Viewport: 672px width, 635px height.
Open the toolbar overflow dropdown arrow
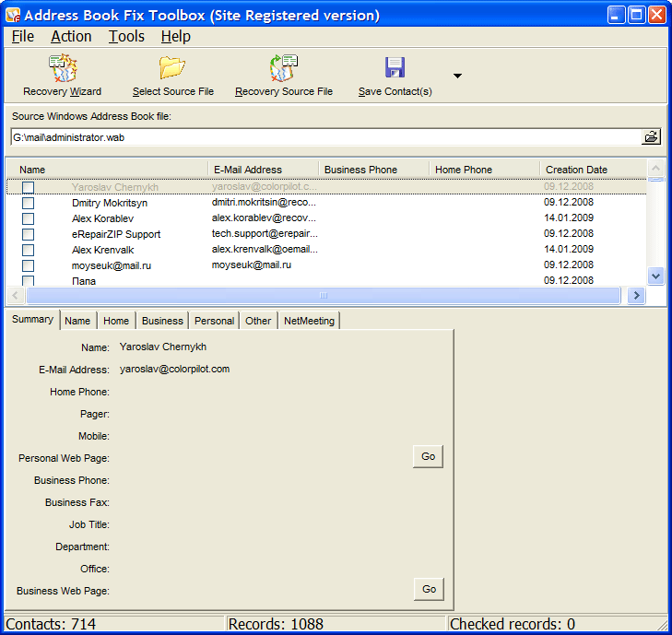point(457,76)
